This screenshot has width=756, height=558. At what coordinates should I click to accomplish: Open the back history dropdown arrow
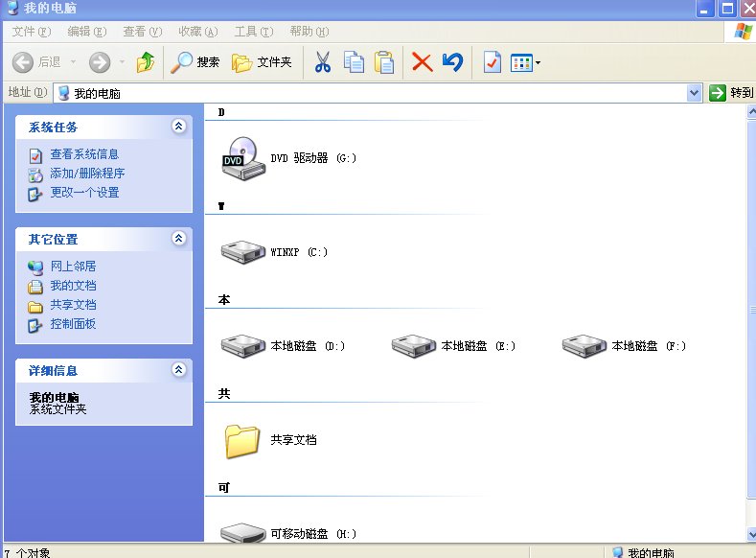[73, 62]
